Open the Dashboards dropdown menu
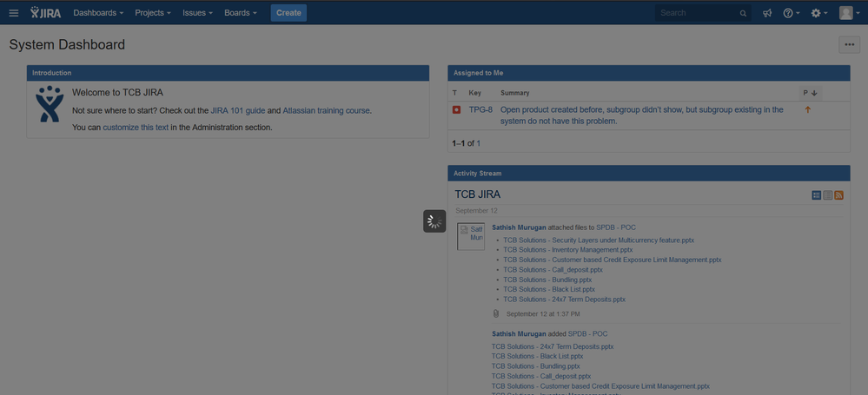The width and height of the screenshot is (868, 395). tap(98, 13)
